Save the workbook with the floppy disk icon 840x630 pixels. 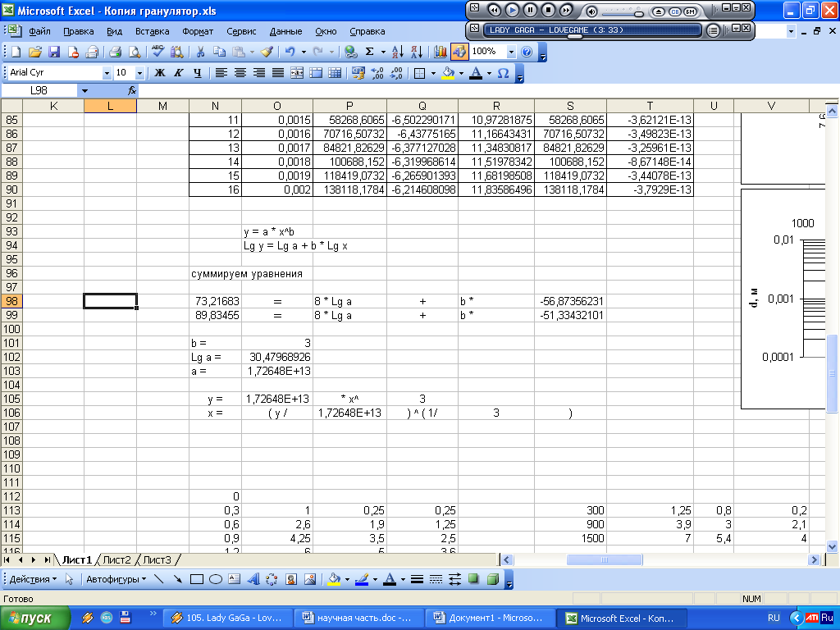pos(54,52)
